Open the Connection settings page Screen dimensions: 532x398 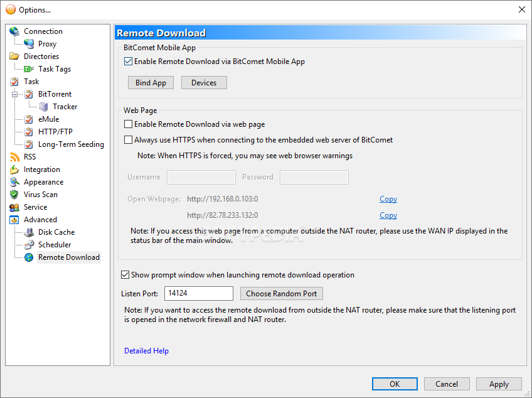[43, 31]
